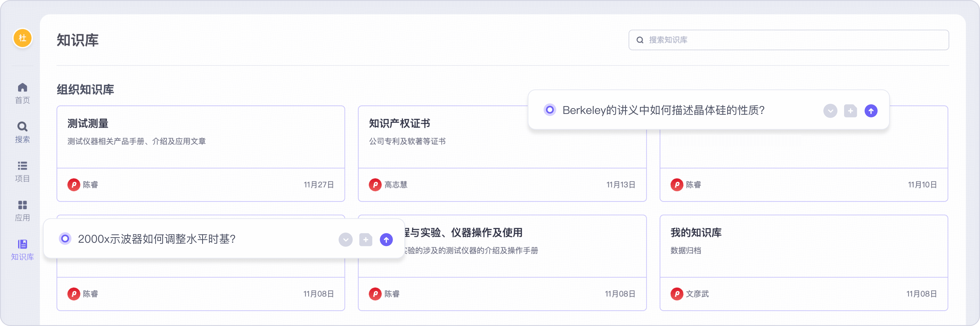Open 搜索 search in sidebar
The image size is (980, 326).
point(22,133)
